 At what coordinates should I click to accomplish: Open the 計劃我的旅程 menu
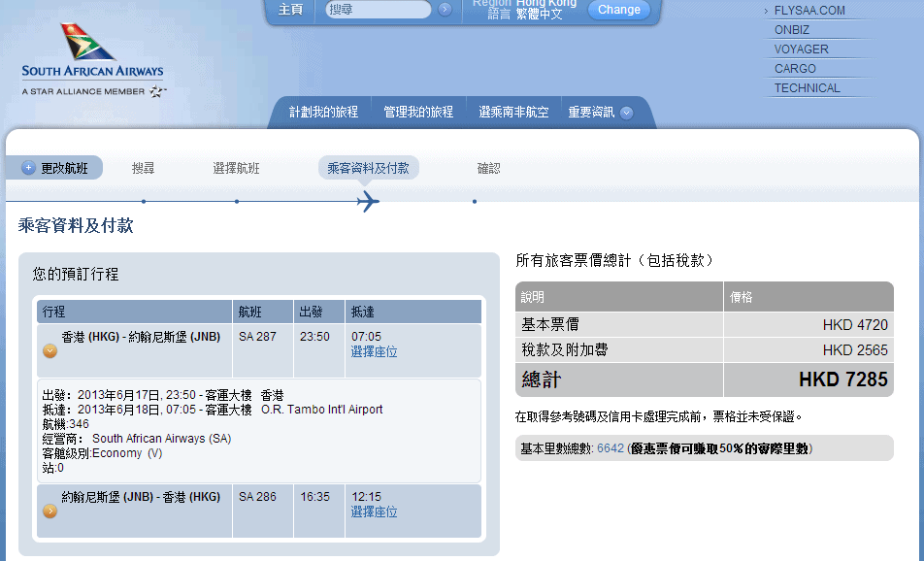pos(323,113)
